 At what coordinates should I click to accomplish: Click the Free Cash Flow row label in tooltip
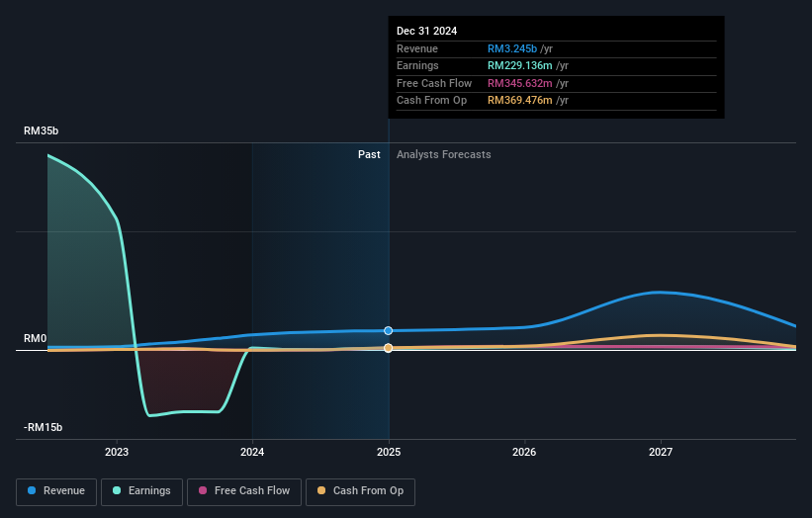pyautogui.click(x=434, y=83)
